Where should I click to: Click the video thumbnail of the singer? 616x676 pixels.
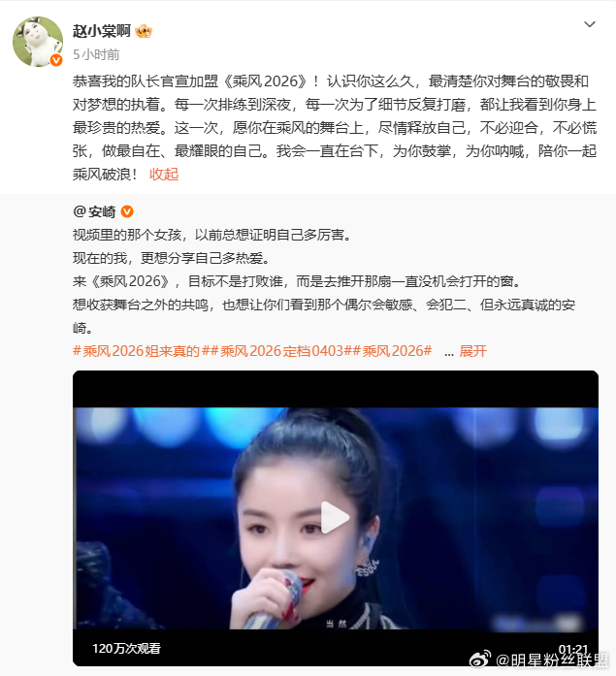(336, 518)
